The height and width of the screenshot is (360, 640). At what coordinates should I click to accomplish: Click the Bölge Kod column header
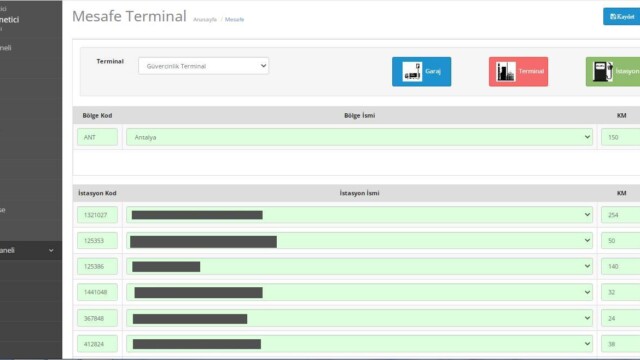[x=97, y=116]
